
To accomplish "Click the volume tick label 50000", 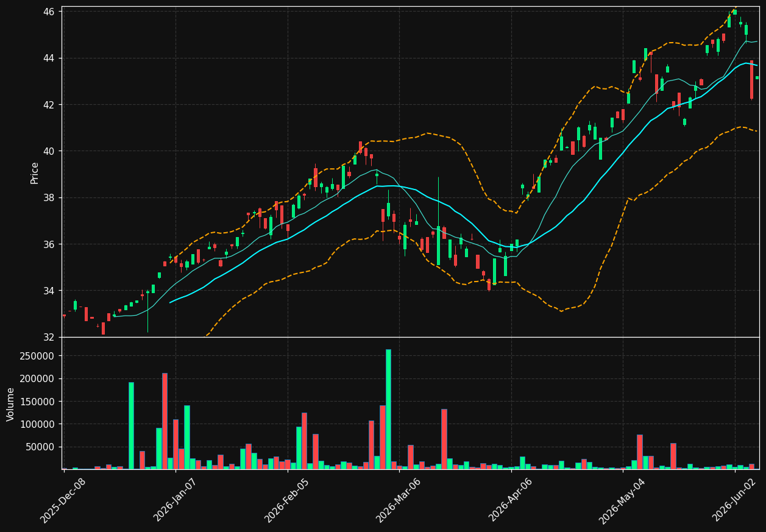I will click(x=41, y=447).
